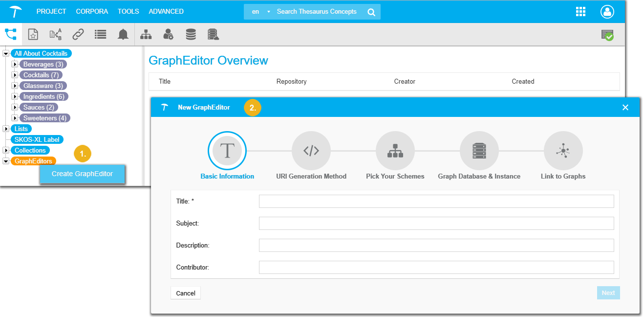The width and height of the screenshot is (644, 317).
Task: Open the user settings gear icon
Action: tap(168, 34)
